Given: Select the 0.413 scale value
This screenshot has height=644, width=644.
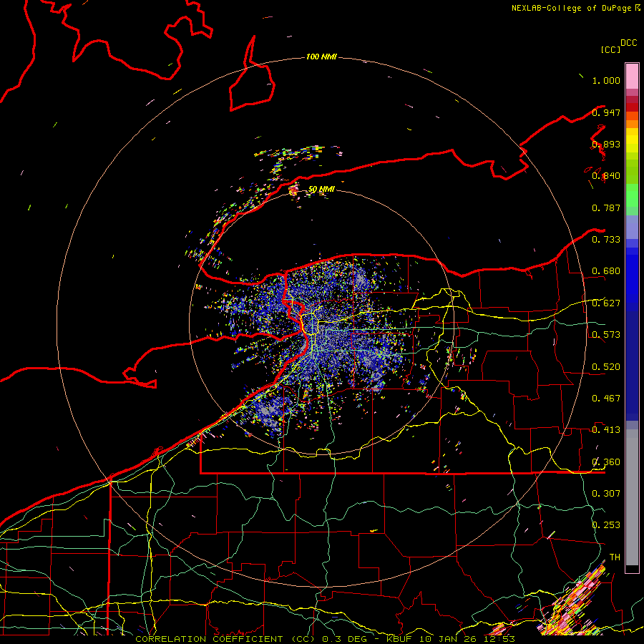Looking at the screenshot, I should click(606, 430).
